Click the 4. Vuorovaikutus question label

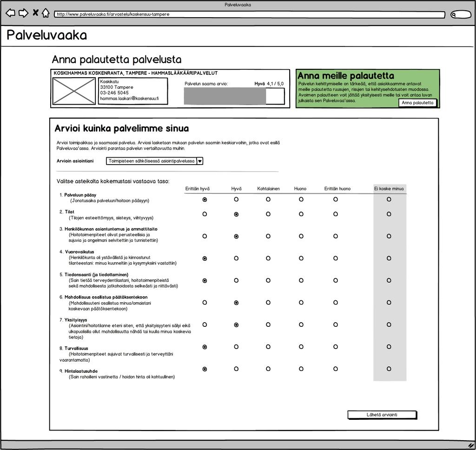[77, 251]
